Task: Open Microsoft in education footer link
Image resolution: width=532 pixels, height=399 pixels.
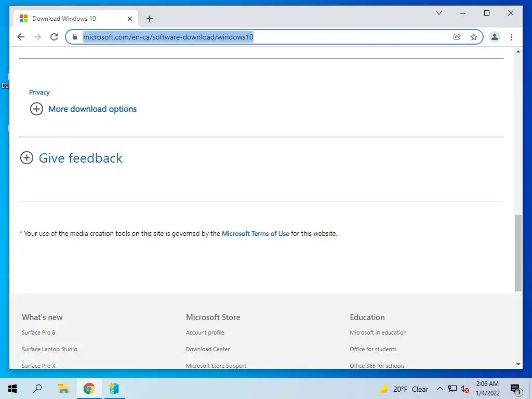Action: pos(378,332)
